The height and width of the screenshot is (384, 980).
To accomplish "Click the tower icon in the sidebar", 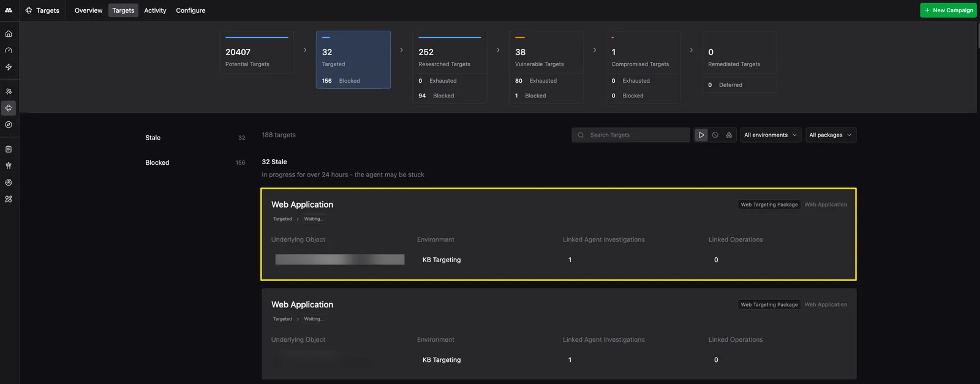I will pos(9,165).
